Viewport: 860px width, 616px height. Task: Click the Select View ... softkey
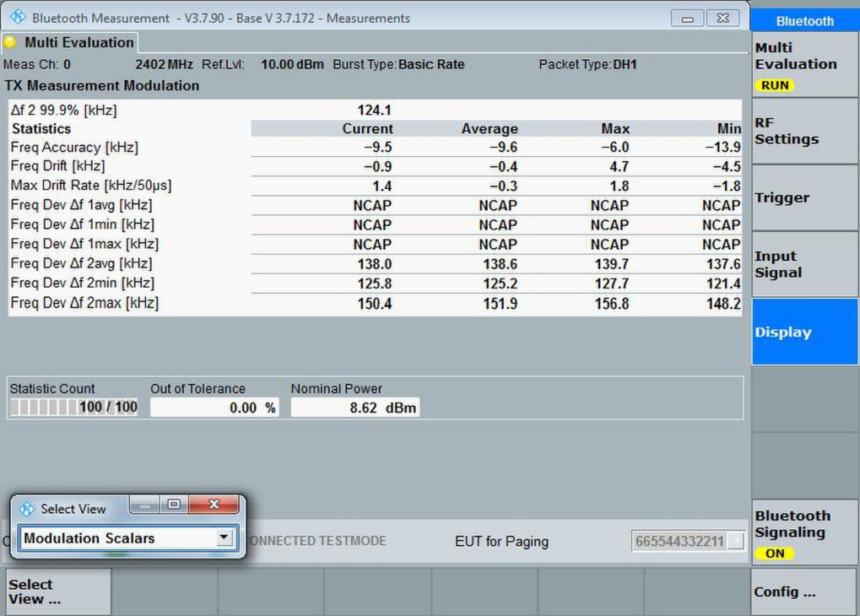click(x=58, y=592)
